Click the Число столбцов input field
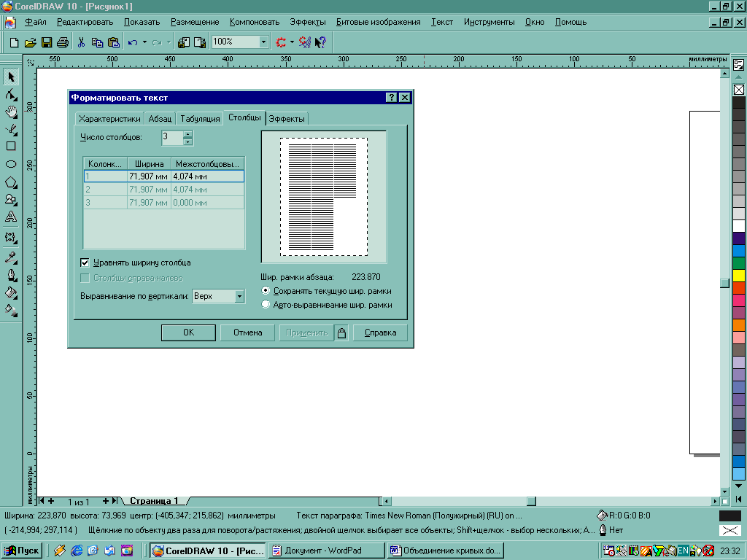Viewport: 747px width, 560px height. click(x=172, y=138)
